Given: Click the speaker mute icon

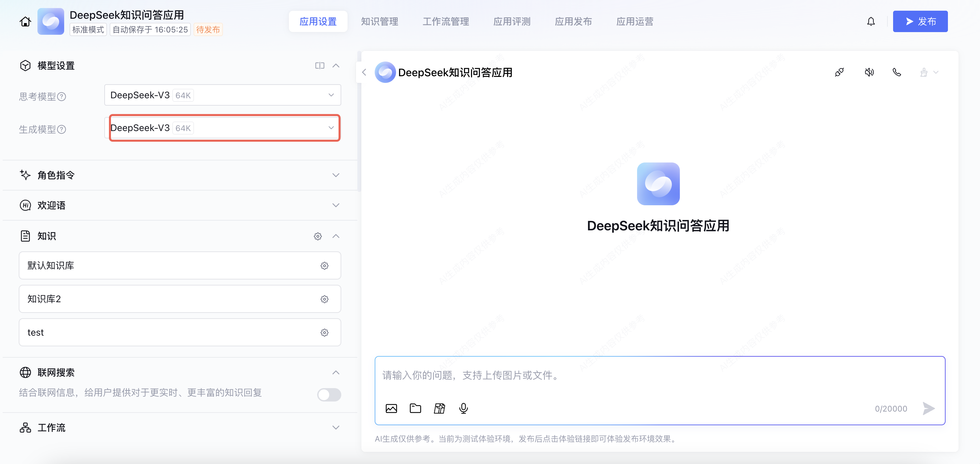Looking at the screenshot, I should point(869,72).
